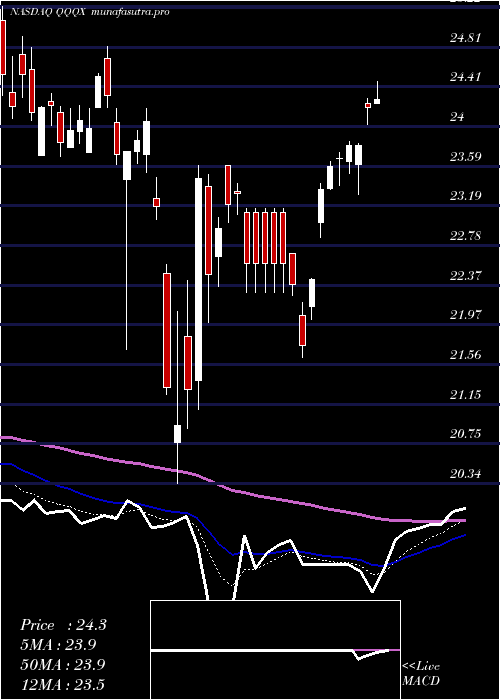This screenshot has width=500, height=700.
Task: Click the 21.15 price axis label
Action: (x=466, y=394)
